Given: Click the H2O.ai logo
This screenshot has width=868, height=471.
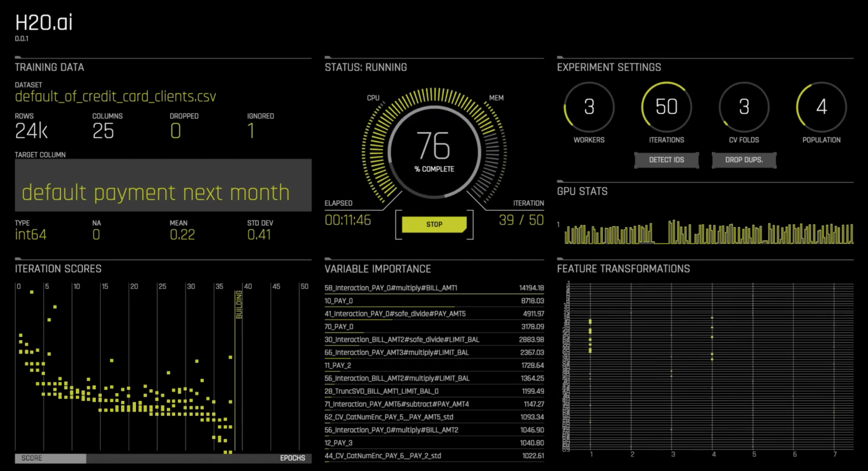Looking at the screenshot, I should coord(44,23).
